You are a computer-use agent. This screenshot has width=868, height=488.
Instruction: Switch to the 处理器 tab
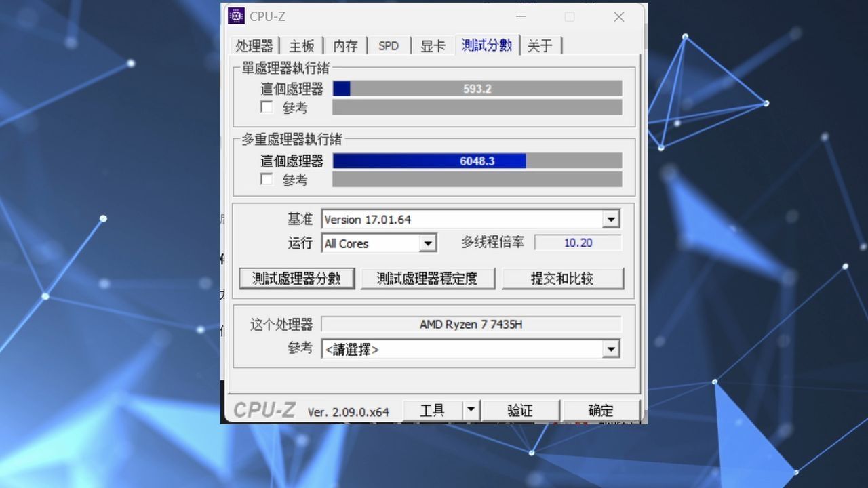[254, 46]
